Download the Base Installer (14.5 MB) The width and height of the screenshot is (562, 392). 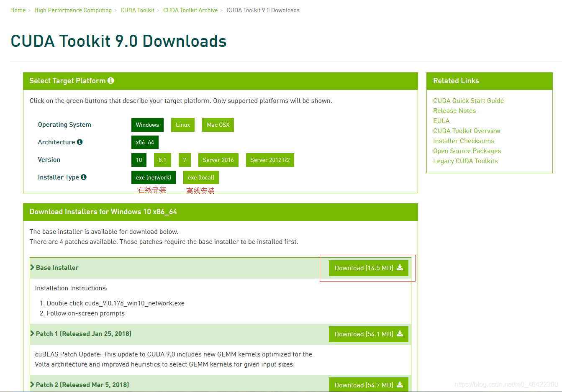pos(369,268)
